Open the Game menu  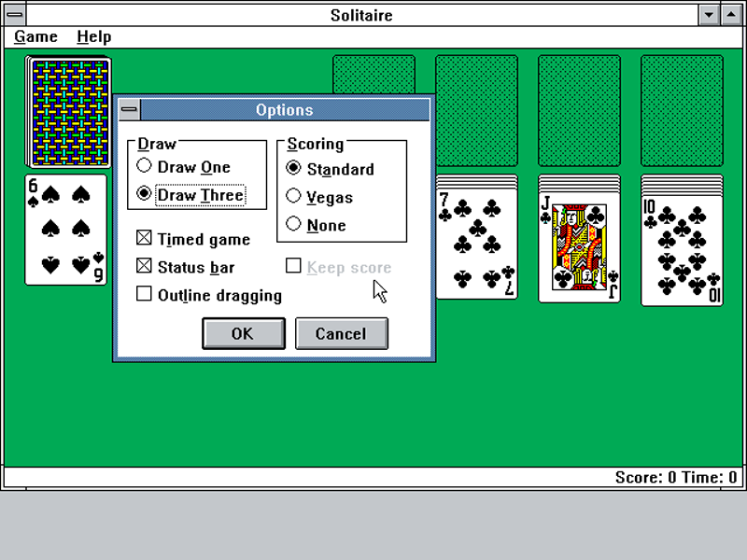point(35,36)
